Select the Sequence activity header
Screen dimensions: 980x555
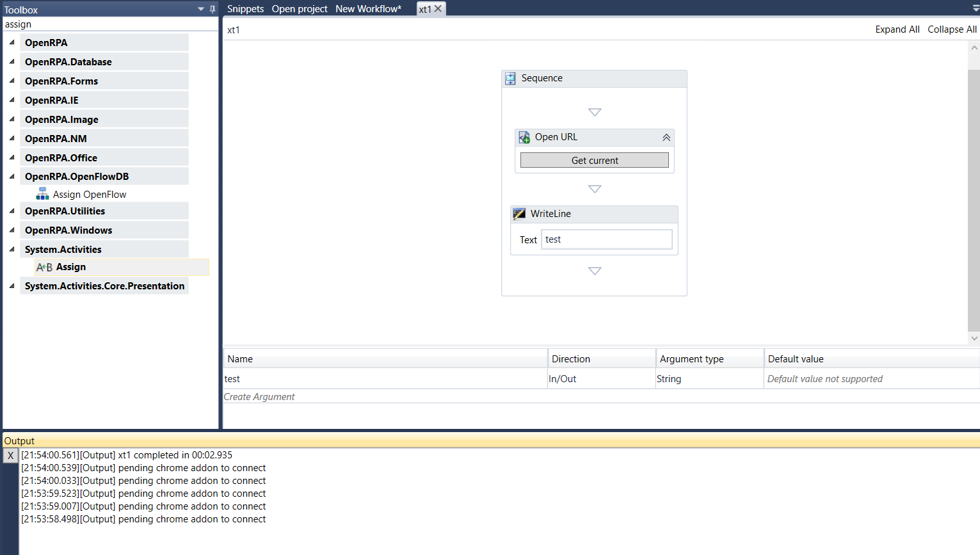tap(594, 79)
